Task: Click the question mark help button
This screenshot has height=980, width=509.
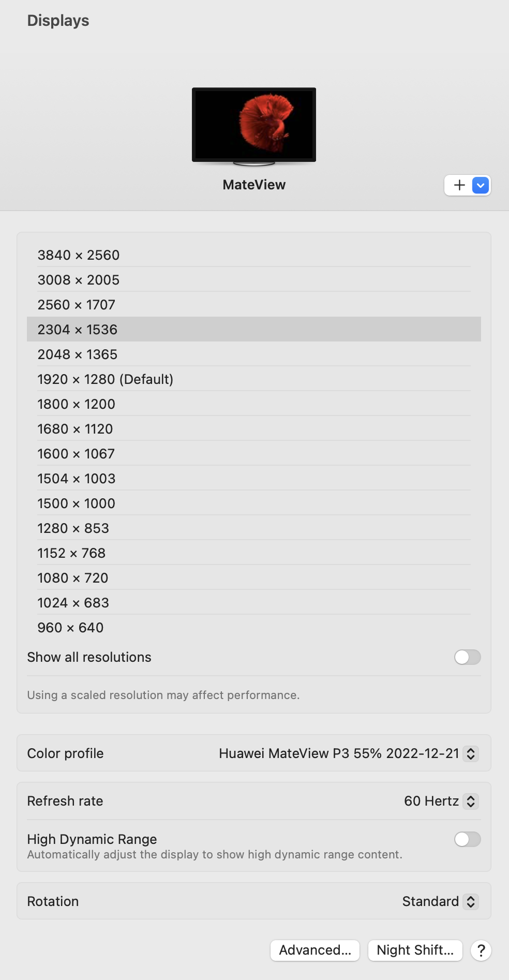Action: (481, 951)
